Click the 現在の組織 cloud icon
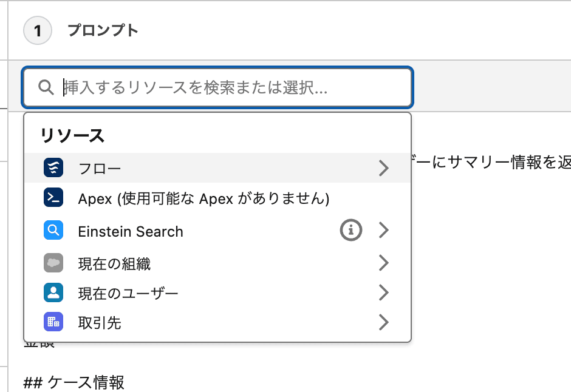The image size is (571, 392). pyautogui.click(x=52, y=262)
